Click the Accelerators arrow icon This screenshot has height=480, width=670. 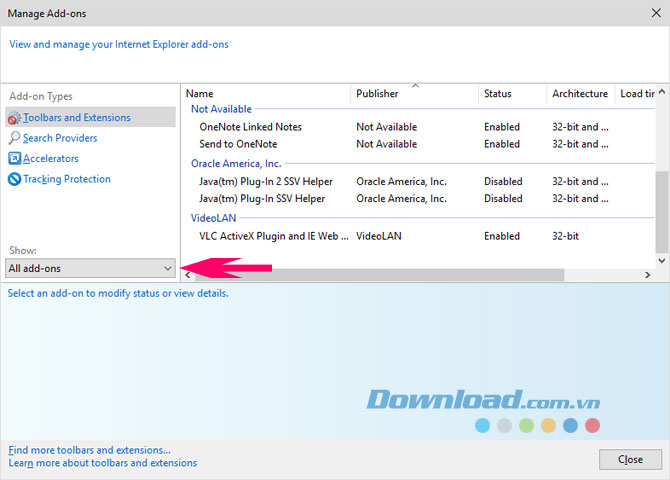pos(14,158)
